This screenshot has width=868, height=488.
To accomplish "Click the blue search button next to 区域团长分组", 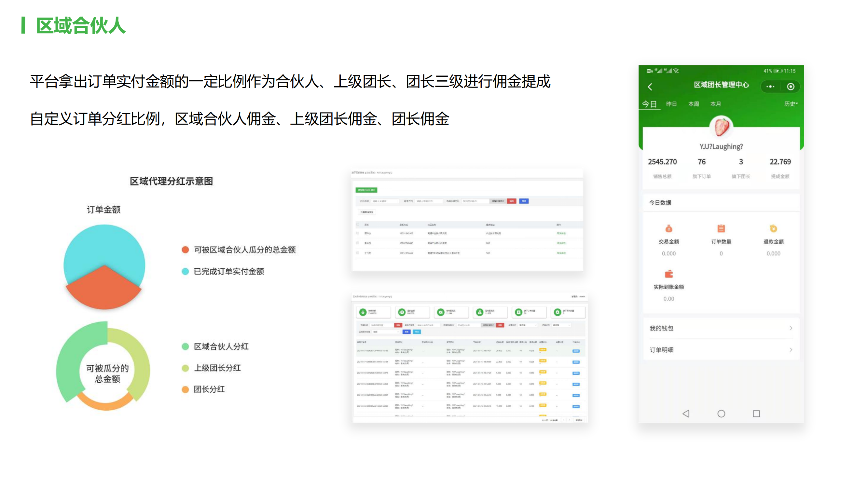I will tap(406, 332).
